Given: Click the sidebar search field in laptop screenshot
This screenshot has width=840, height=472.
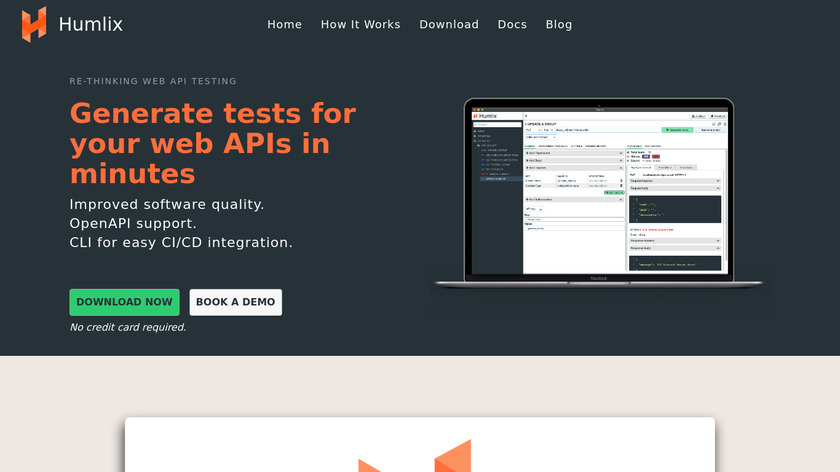Looking at the screenshot, I should (x=497, y=125).
